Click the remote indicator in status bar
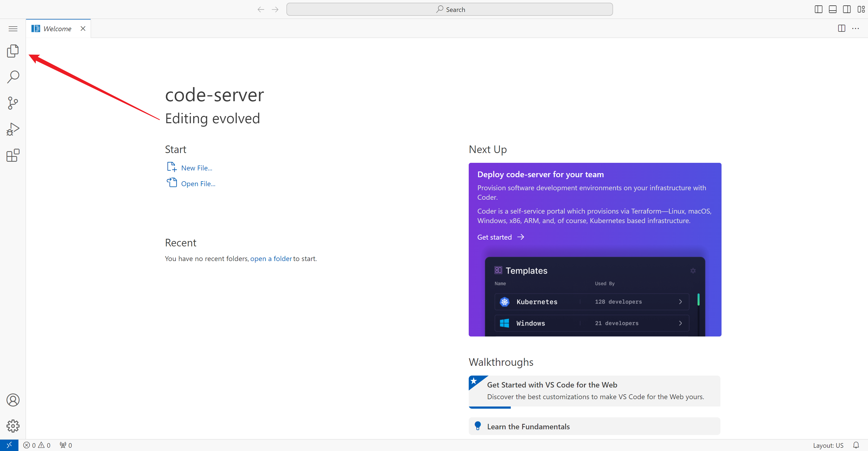This screenshot has width=868, height=451. point(9,445)
